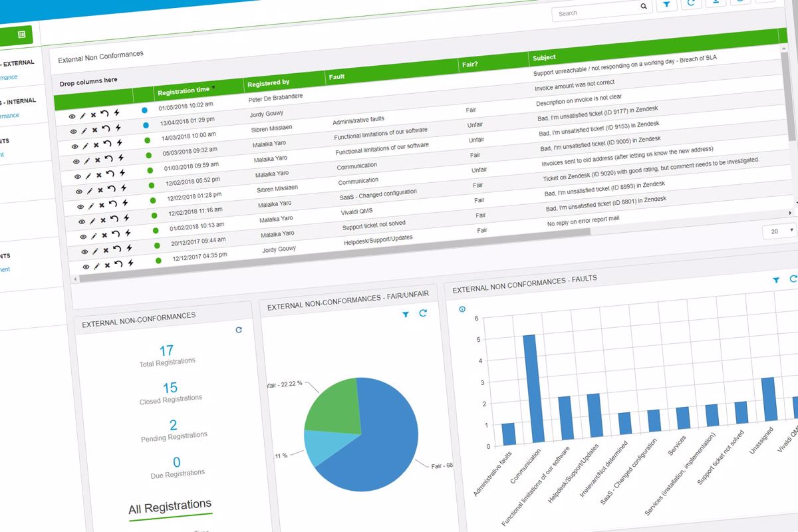
Task: View the 13/04/2018 01:29 pm registration
Action: click(72, 132)
